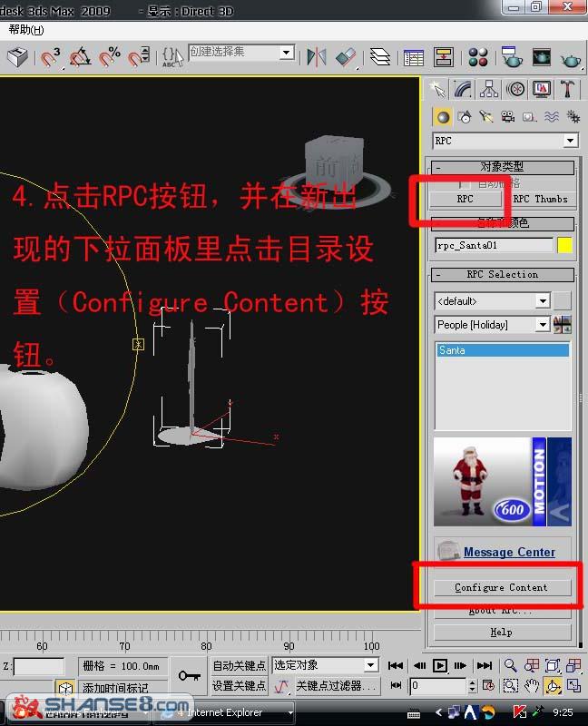Open Material Editor four-spheres icon

[478, 58]
